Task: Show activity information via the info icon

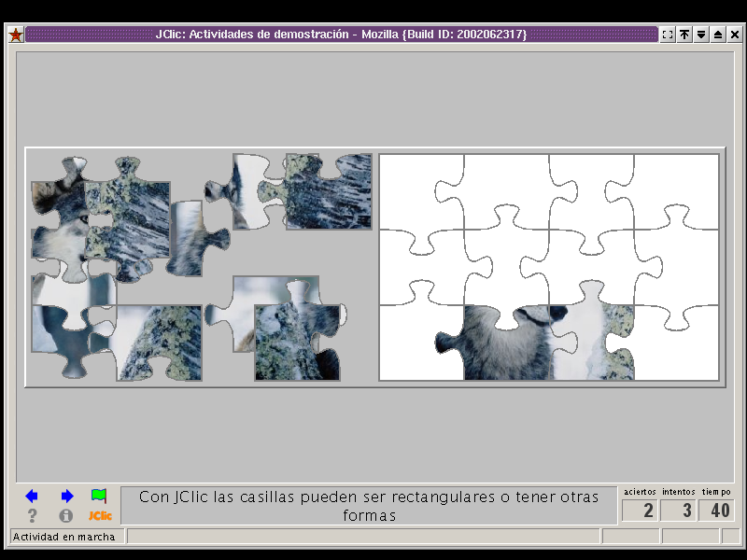Action: coord(66,515)
